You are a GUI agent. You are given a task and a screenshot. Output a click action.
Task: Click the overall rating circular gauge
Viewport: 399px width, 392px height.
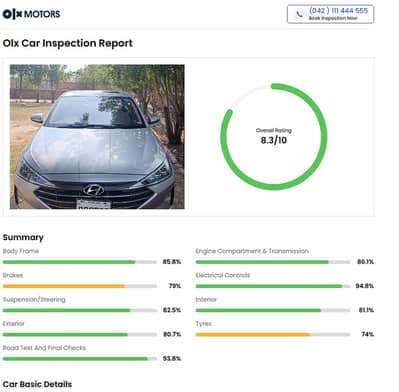(274, 137)
